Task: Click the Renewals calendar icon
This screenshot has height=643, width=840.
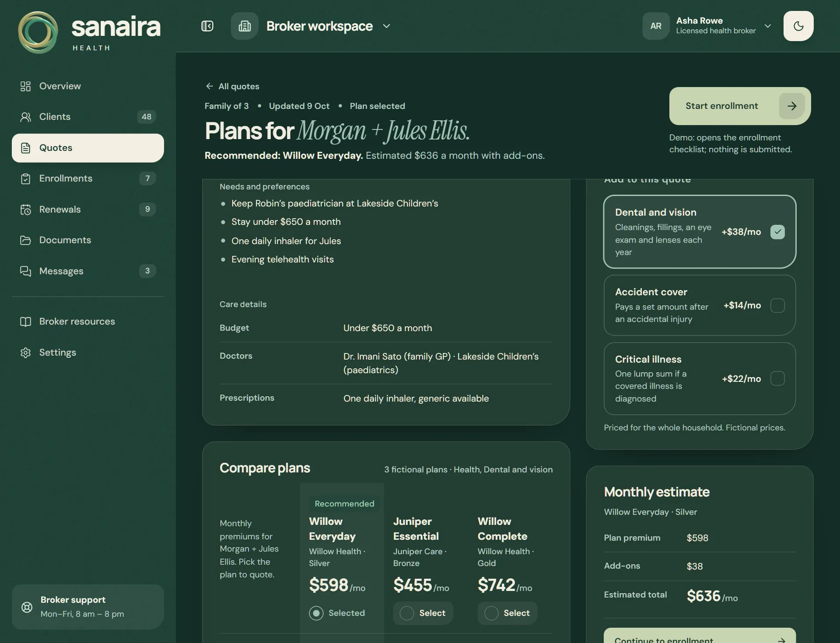Action: click(25, 210)
